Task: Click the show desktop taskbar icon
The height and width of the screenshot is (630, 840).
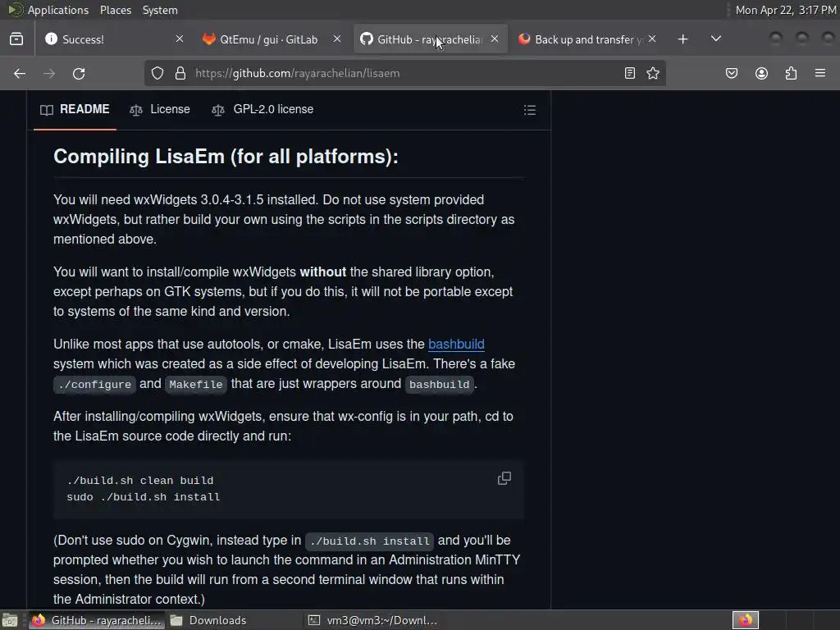Action: 10,620
